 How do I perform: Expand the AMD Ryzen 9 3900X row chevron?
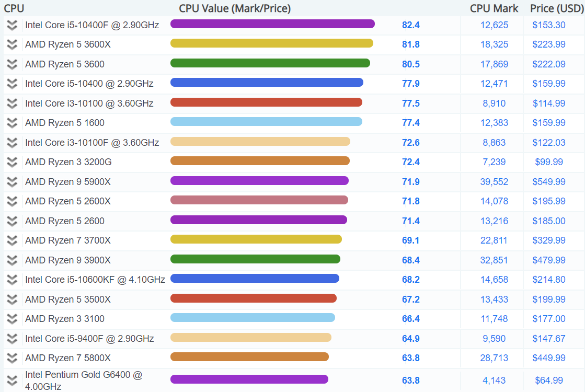(12, 260)
